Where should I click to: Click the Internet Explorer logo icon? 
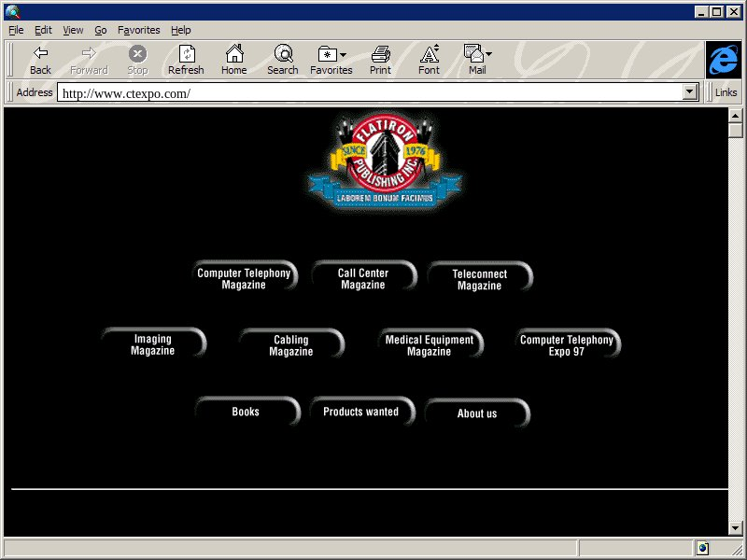click(x=723, y=60)
